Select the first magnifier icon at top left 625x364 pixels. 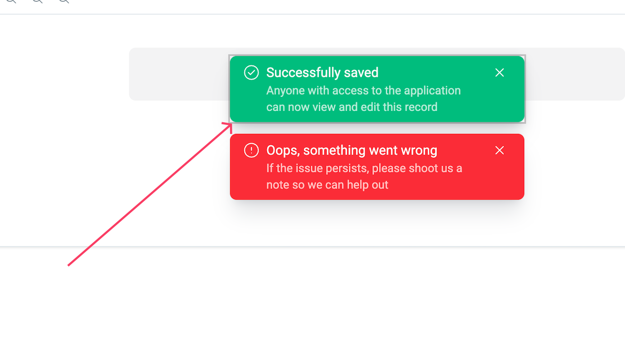pyautogui.click(x=11, y=1)
